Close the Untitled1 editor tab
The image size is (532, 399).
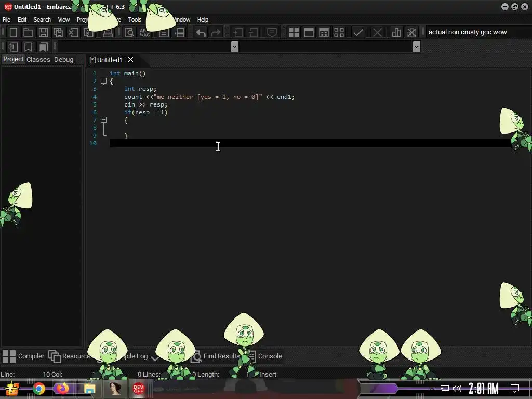pyautogui.click(x=130, y=60)
